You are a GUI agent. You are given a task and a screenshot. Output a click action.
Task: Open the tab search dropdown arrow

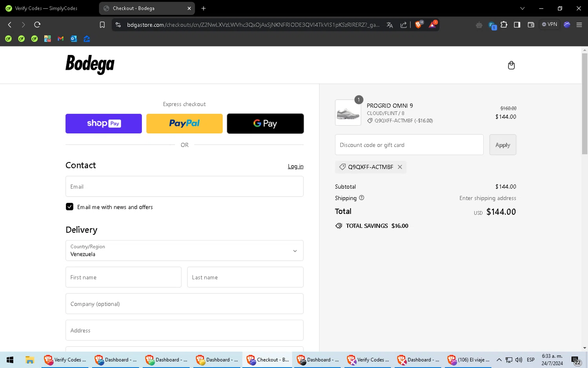[522, 8]
